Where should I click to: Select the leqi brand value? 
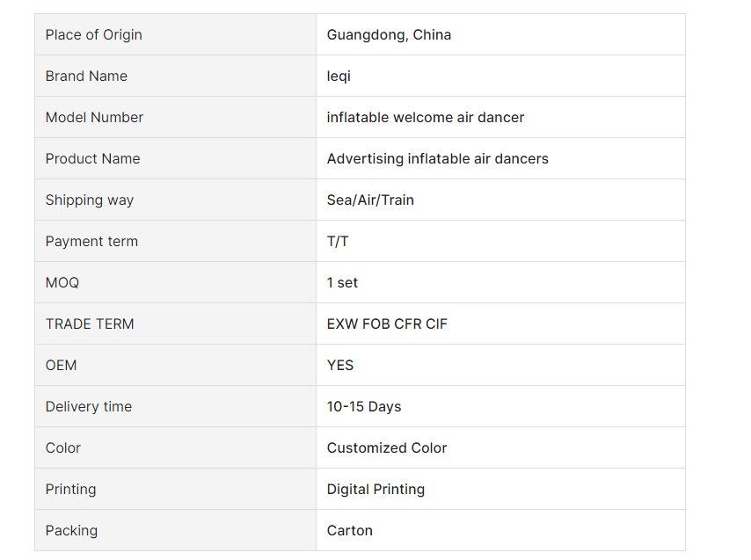pyautogui.click(x=339, y=76)
